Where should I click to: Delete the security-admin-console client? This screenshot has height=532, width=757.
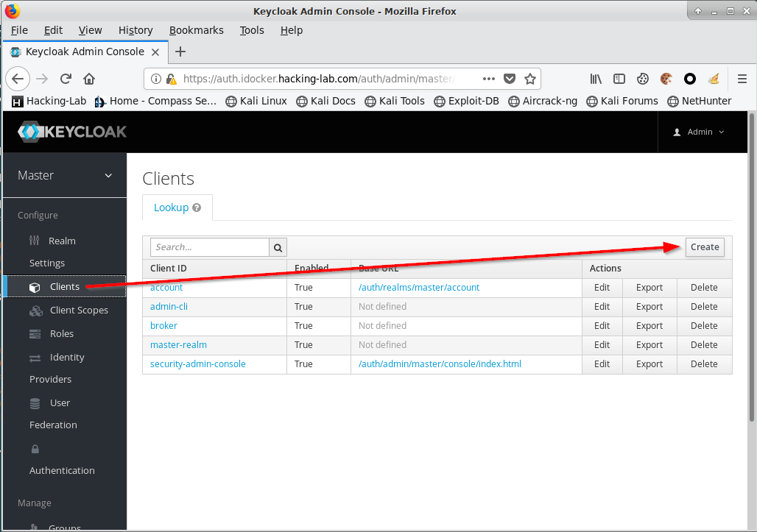point(705,364)
